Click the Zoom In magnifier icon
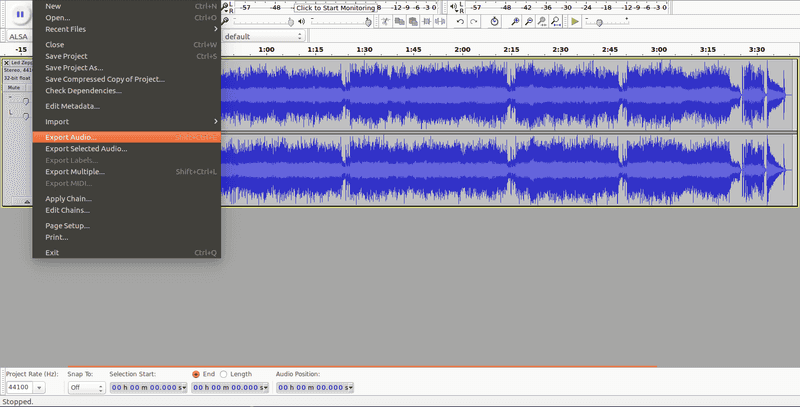This screenshot has width=800, height=407. tap(514, 21)
